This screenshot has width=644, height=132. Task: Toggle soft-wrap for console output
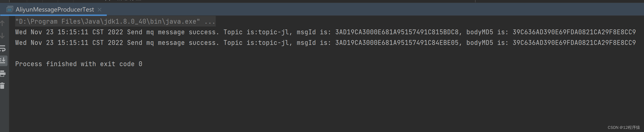pyautogui.click(x=3, y=48)
